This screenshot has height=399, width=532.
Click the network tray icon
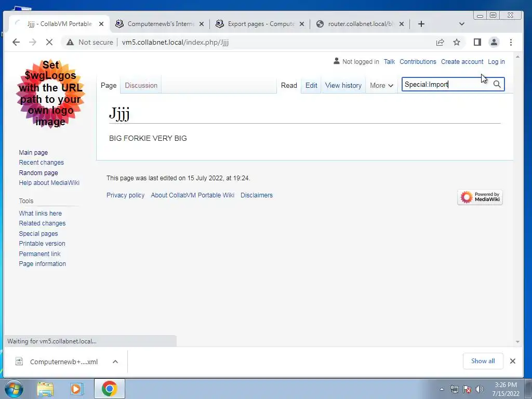click(454, 389)
